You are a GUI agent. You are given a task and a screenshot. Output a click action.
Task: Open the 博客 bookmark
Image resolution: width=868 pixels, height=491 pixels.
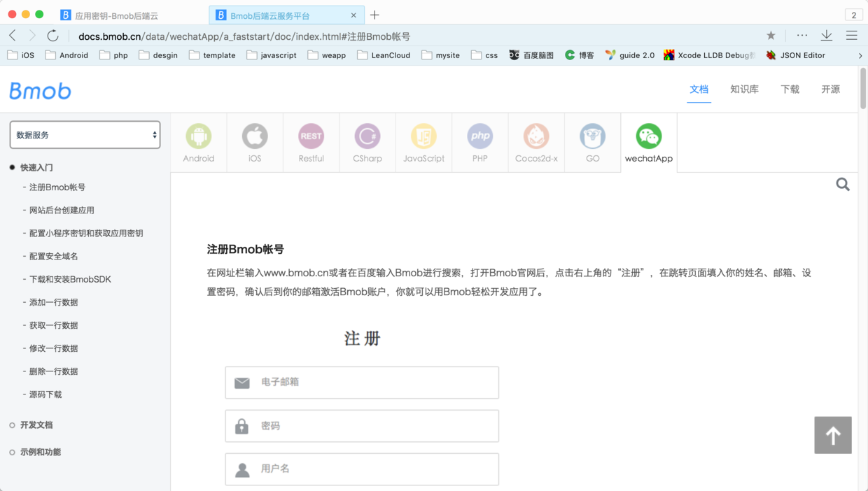pyautogui.click(x=580, y=55)
